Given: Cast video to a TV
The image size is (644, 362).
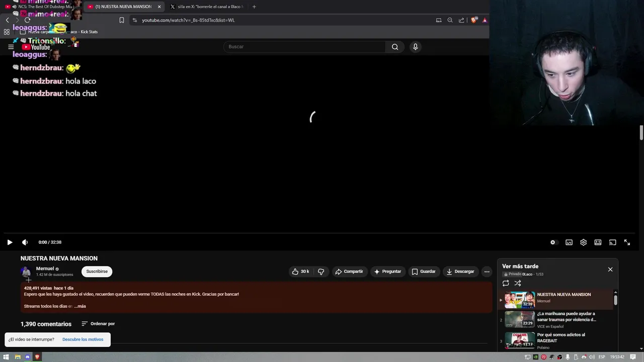Looking at the screenshot, I should tap(612, 242).
